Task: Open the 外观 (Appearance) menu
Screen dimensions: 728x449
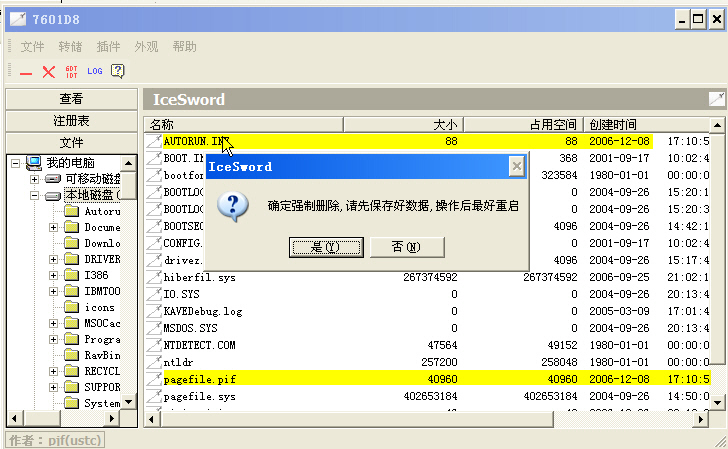Action: 146,46
